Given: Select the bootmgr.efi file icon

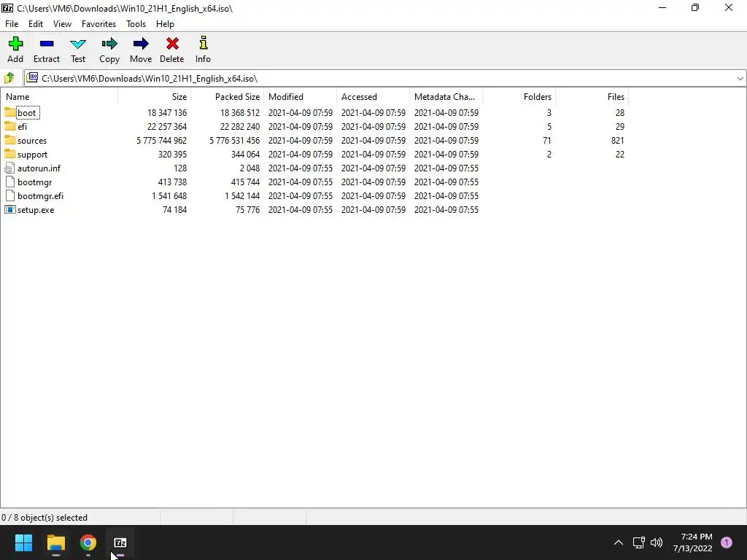Looking at the screenshot, I should click(9, 195).
